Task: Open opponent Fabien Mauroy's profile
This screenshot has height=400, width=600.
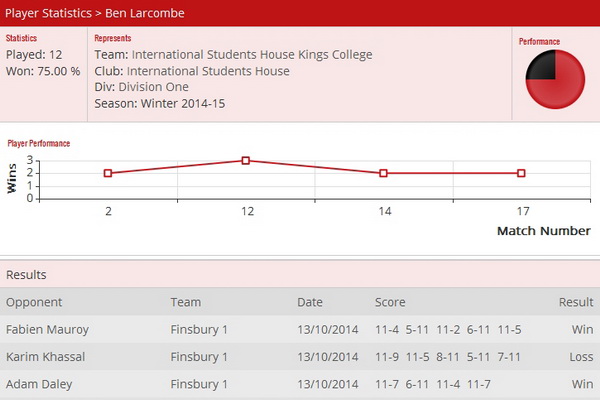Action: 47,330
